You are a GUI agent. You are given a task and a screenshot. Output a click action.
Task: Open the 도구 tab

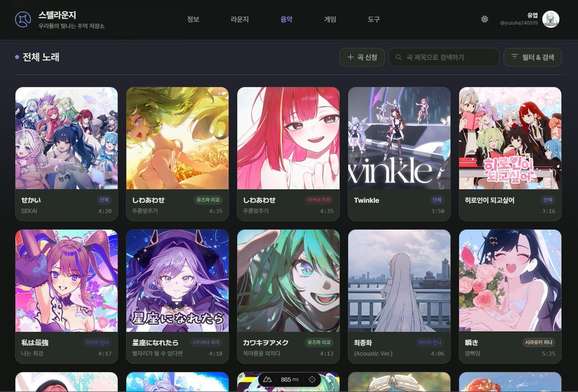tap(374, 19)
